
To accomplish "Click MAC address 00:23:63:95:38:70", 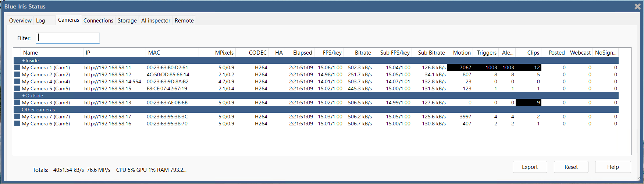I will [167, 124].
